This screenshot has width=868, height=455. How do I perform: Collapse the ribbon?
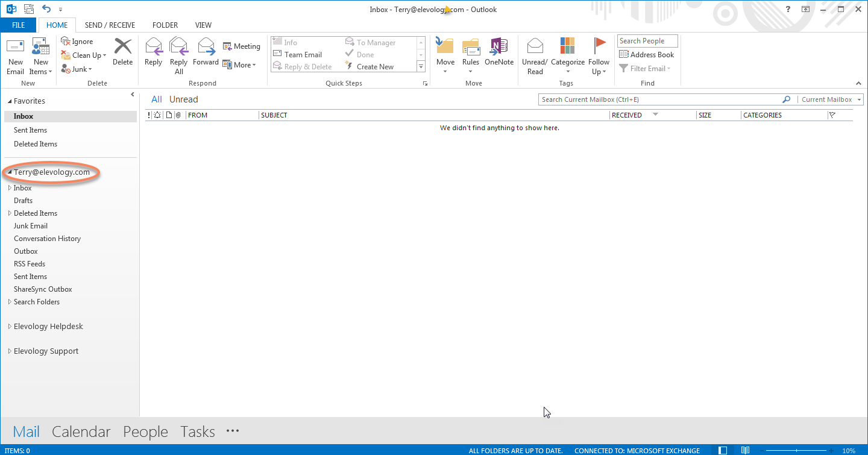pos(858,83)
